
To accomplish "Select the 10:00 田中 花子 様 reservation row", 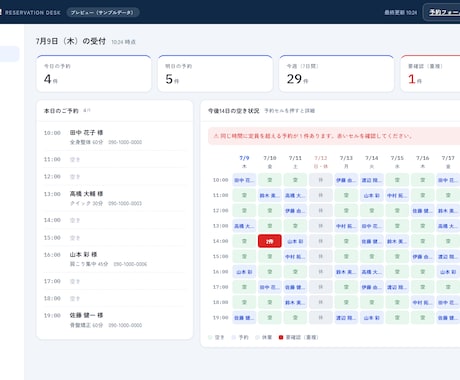I will (114, 137).
